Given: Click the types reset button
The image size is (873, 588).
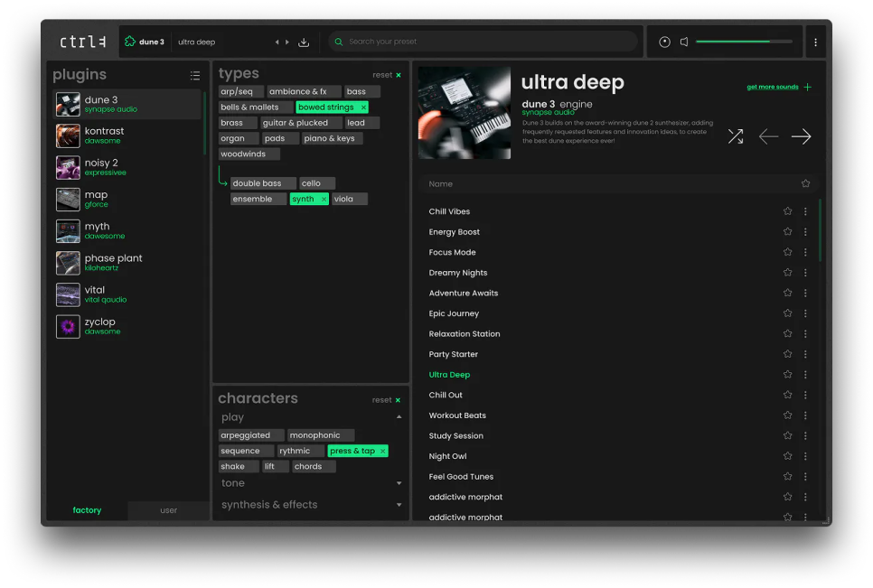Looking at the screenshot, I should 387,75.
